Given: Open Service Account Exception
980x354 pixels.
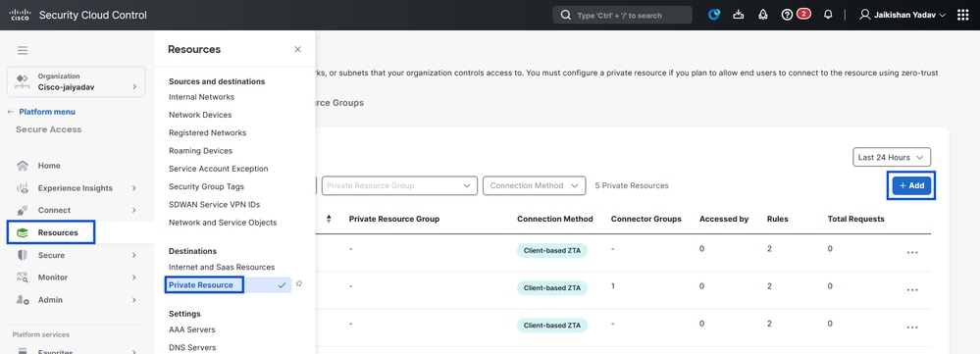Looking at the screenshot, I should pos(218,169).
